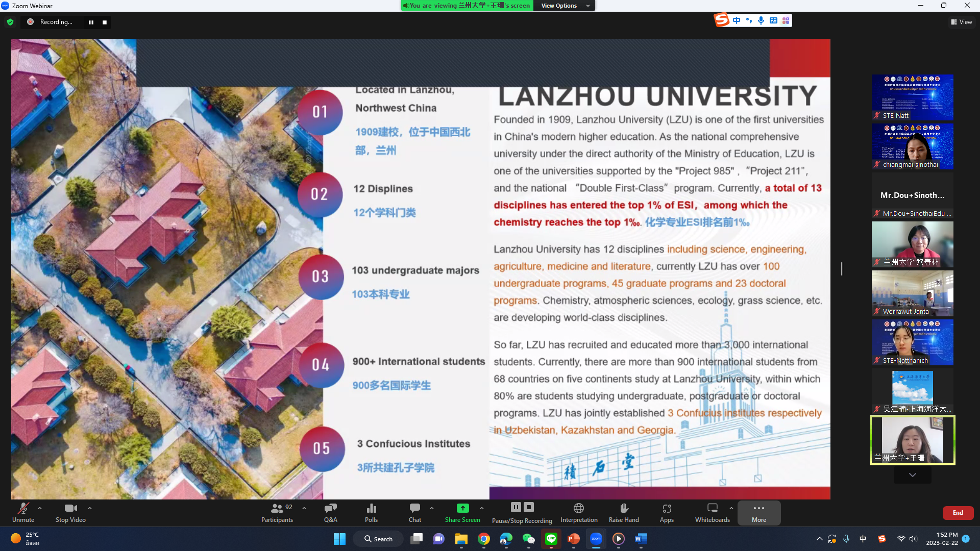Open View Options dropdown
The width and height of the screenshot is (980, 551).
click(x=565, y=6)
